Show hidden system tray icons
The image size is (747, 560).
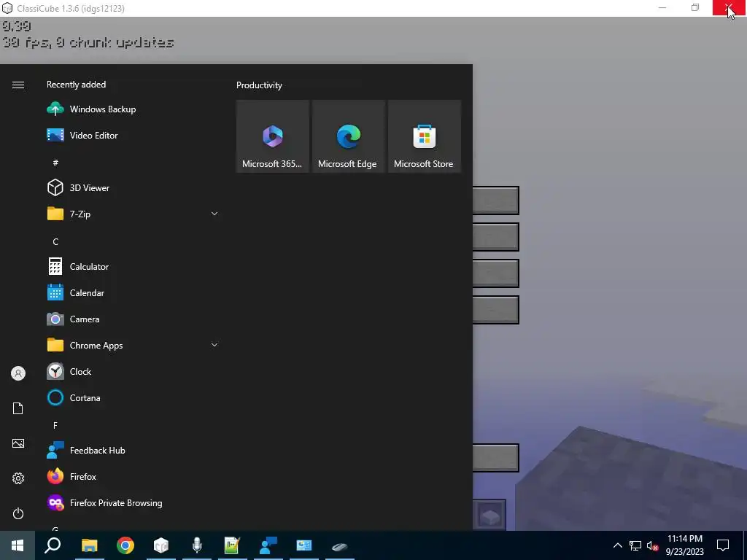(x=617, y=545)
